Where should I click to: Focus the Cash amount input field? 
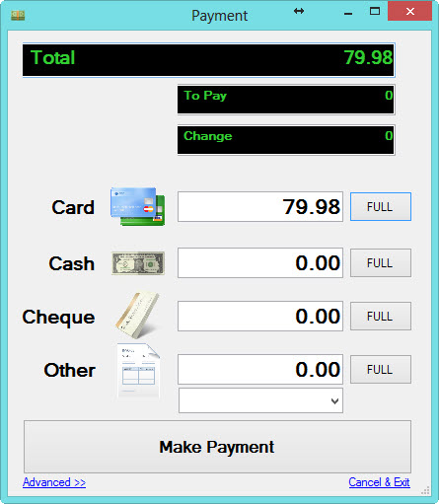(x=260, y=263)
